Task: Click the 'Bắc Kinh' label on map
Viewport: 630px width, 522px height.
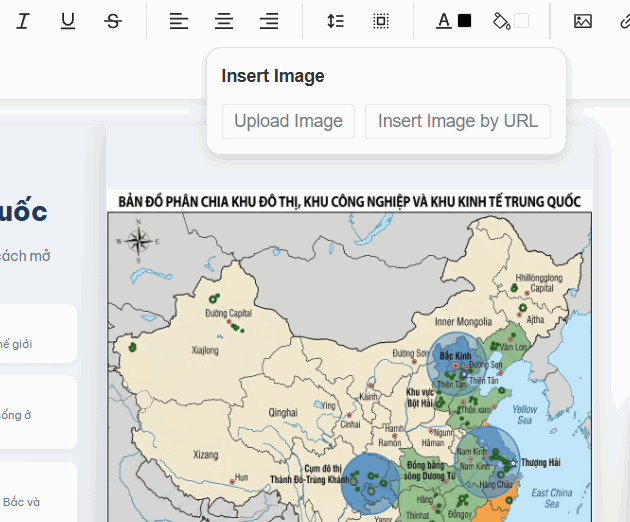Action: [455, 356]
